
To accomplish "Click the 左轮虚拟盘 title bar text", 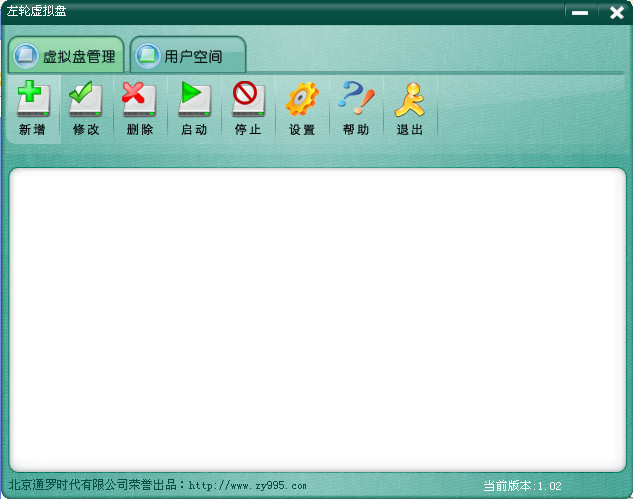I will tap(36, 11).
